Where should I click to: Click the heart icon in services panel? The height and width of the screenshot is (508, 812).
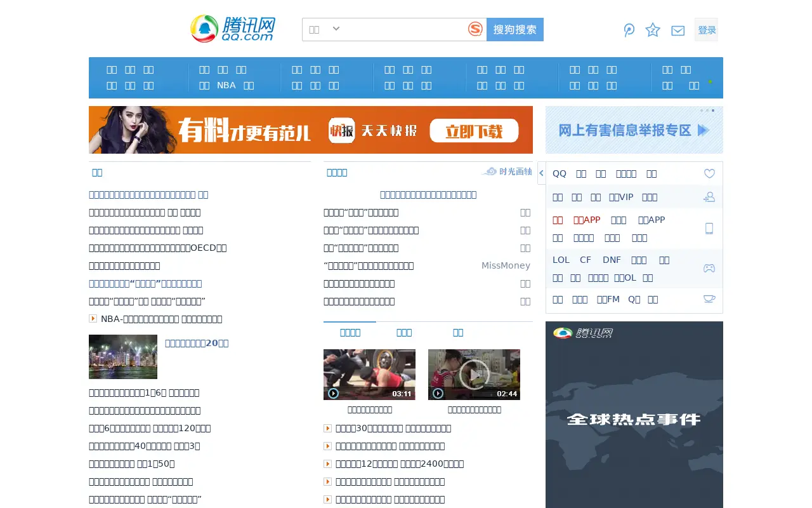coord(709,173)
